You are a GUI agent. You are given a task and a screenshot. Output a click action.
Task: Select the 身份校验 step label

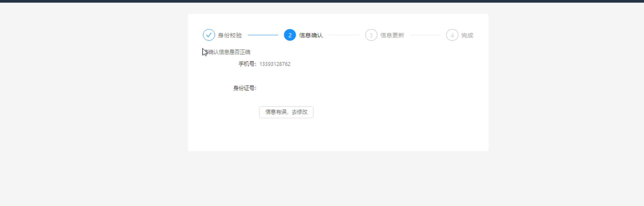[230, 35]
